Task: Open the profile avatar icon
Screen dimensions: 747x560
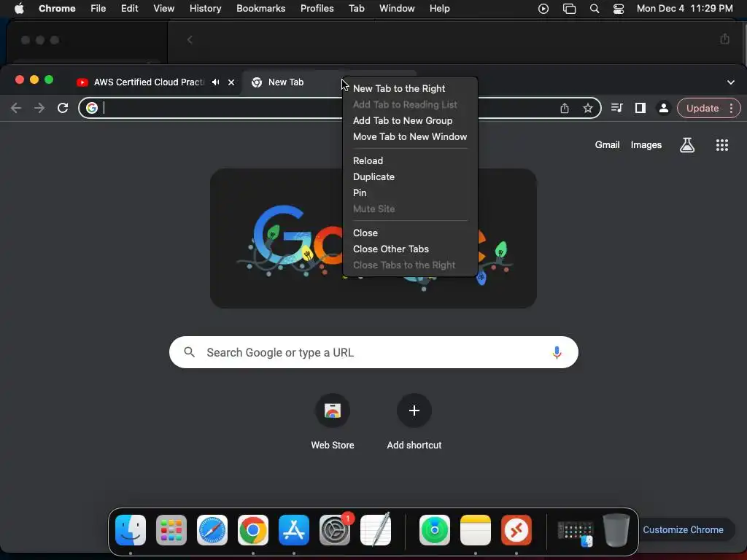Action: point(663,108)
